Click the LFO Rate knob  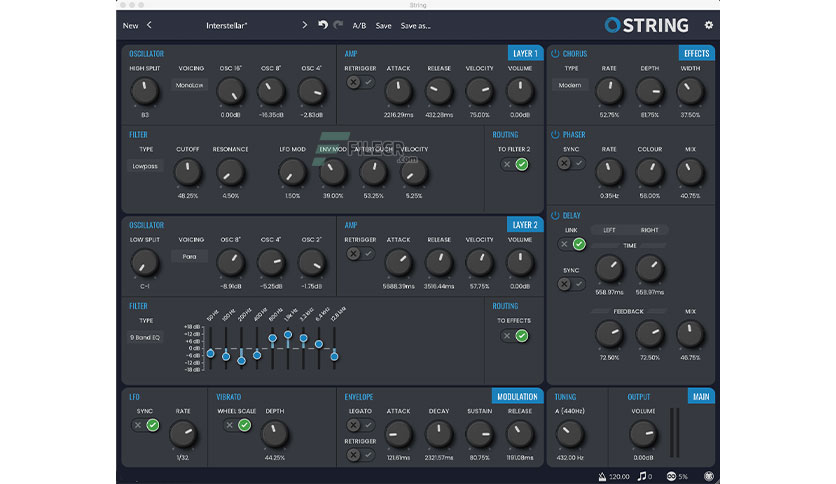[x=183, y=434]
